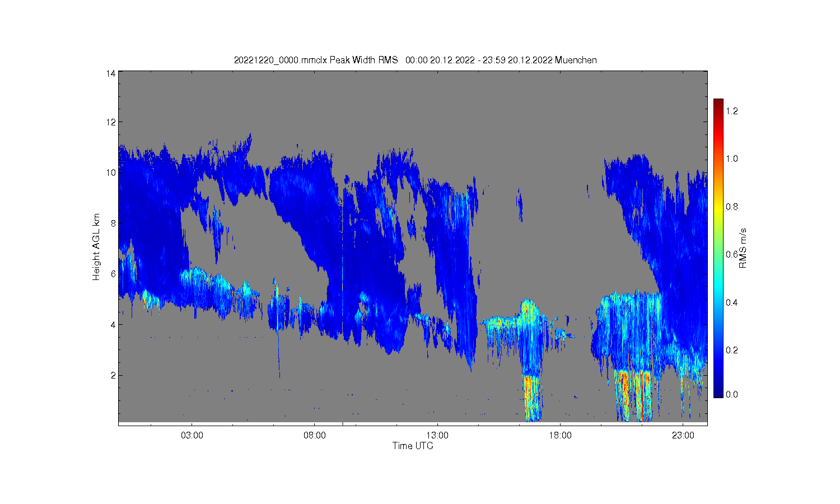Click the colorbar value 0.2
Image resolution: width=840 pixels, height=504 pixels.
click(732, 350)
